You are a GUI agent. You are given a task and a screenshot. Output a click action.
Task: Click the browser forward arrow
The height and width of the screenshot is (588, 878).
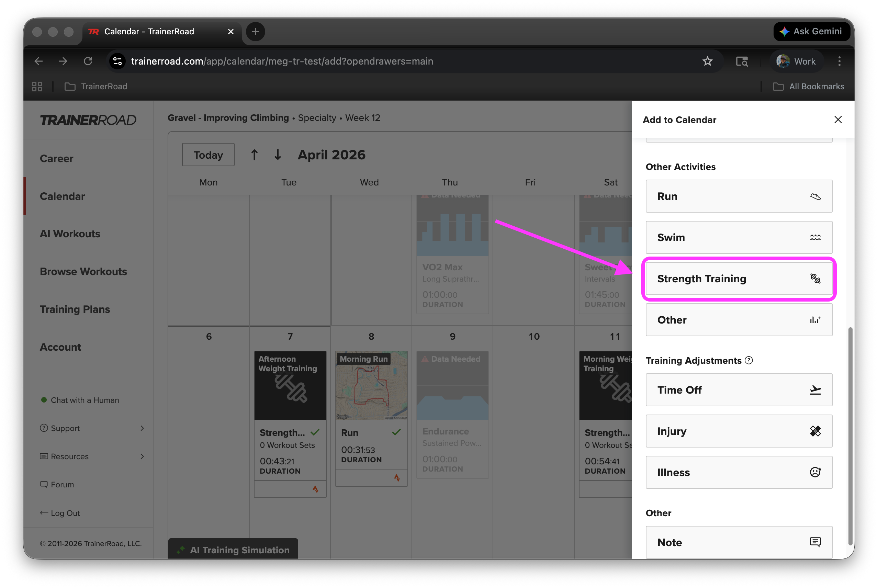[x=63, y=61]
